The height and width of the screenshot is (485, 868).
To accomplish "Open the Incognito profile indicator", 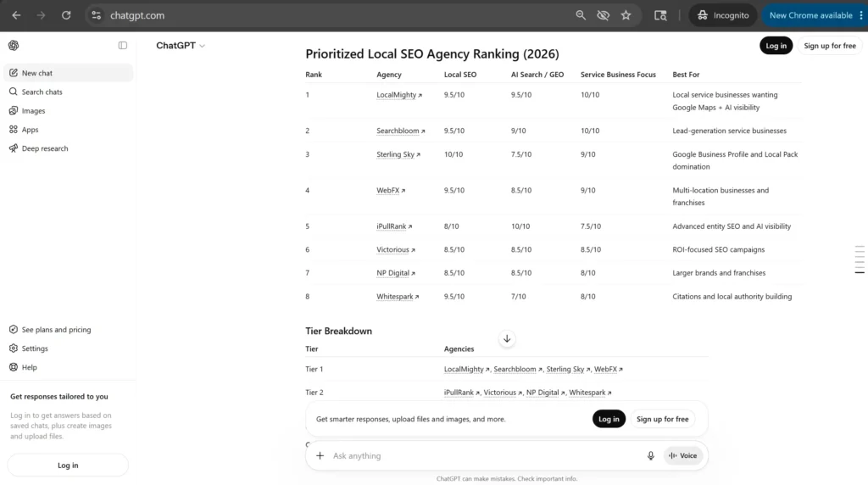I will click(x=723, y=15).
